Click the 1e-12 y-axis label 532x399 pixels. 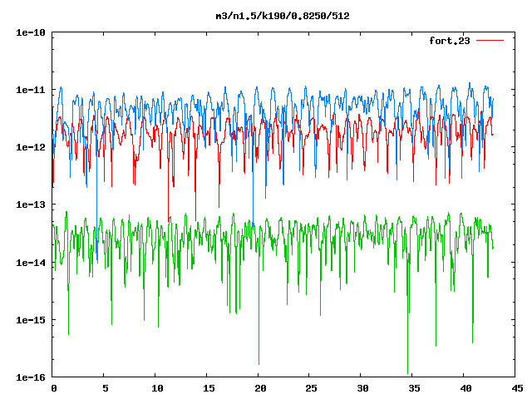(31, 147)
